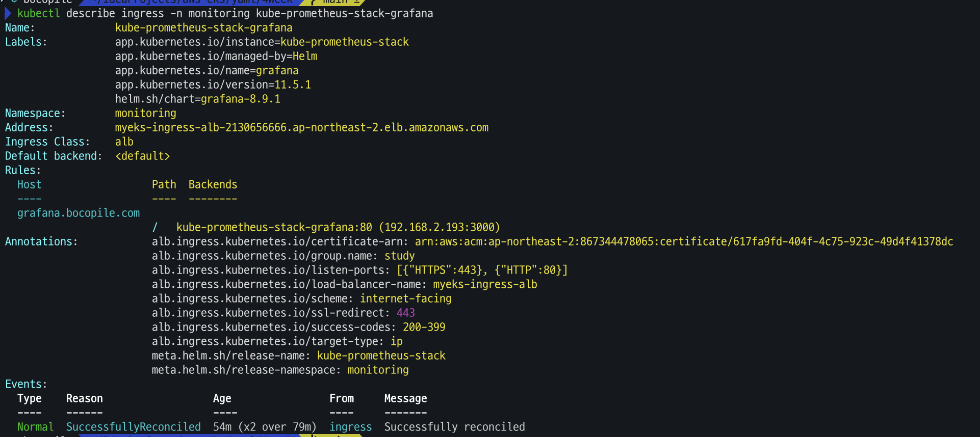Click the helm.sh/chart=grafana-8.9.1 label
980x437 pixels.
coord(198,99)
